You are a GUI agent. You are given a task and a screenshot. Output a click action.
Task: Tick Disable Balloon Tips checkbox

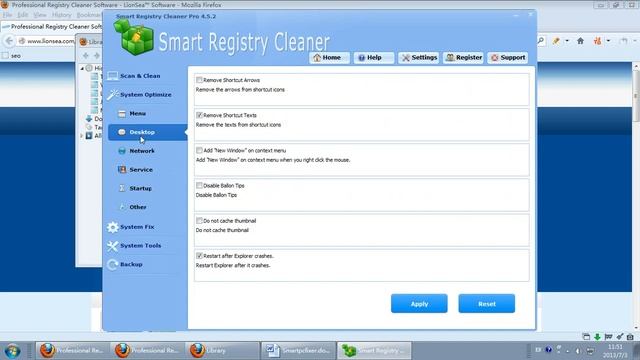pos(199,185)
